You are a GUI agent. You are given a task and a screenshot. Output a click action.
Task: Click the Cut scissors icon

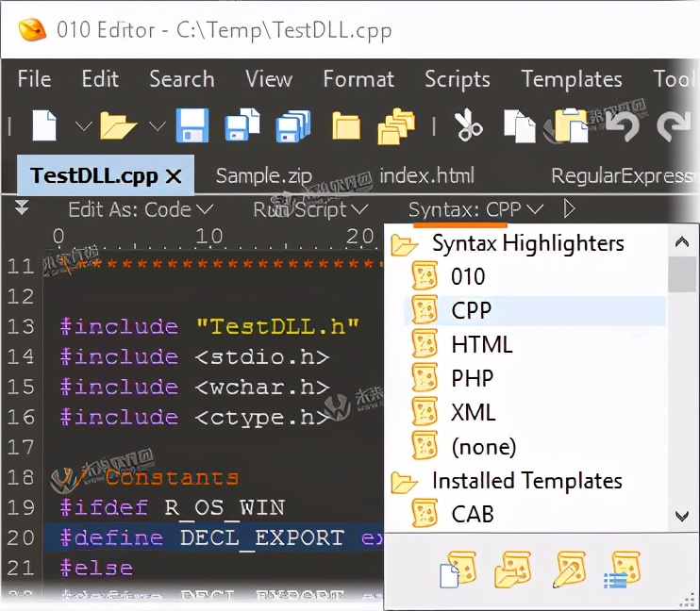coord(468,124)
